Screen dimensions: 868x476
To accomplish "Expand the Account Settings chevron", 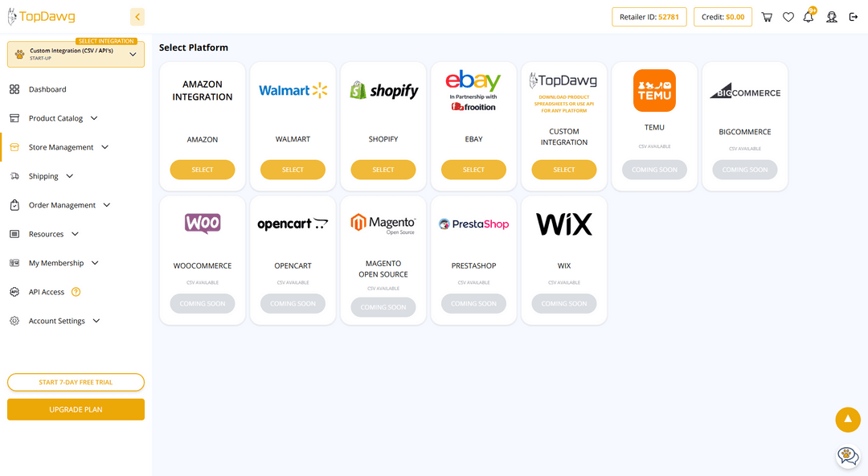I will coord(96,321).
